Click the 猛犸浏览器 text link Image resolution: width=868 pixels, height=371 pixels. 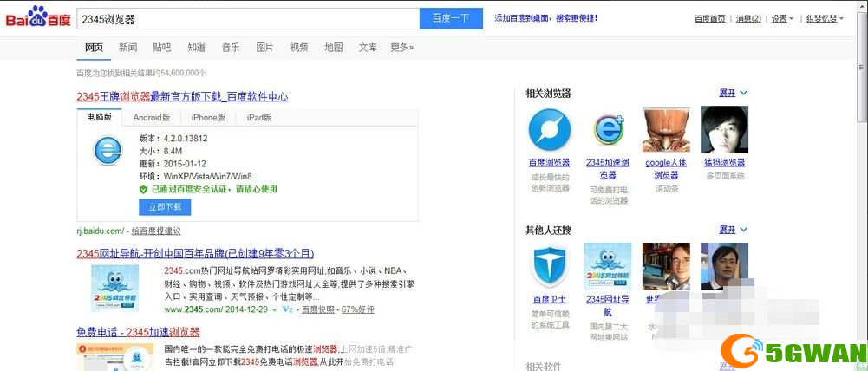pos(724,163)
